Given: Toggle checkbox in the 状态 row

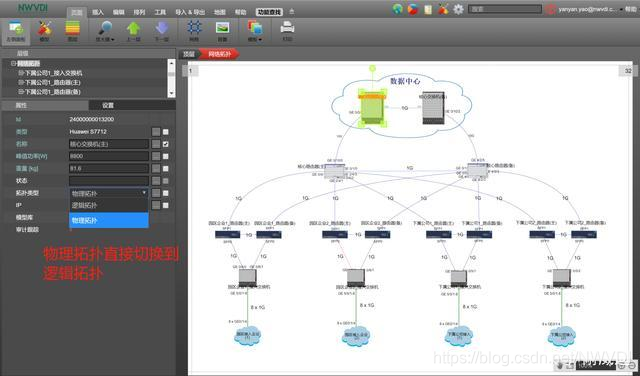Looking at the screenshot, I should pyautogui.click(x=165, y=181).
